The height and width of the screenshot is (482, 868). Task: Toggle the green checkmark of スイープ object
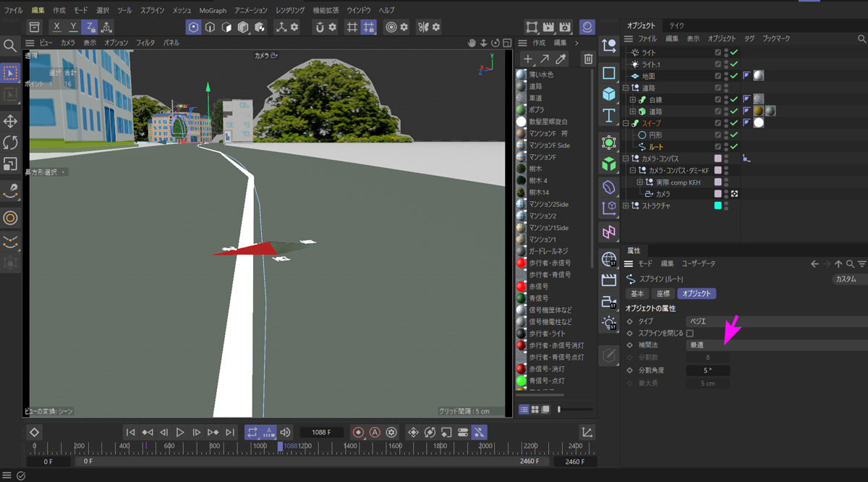tap(734, 123)
